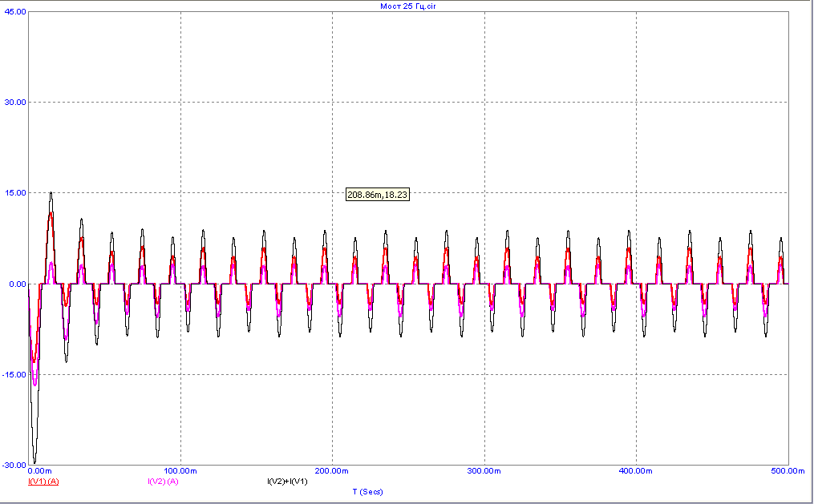Click the 300.00m time axis label
The height and width of the screenshot is (504, 814).
coord(484,471)
